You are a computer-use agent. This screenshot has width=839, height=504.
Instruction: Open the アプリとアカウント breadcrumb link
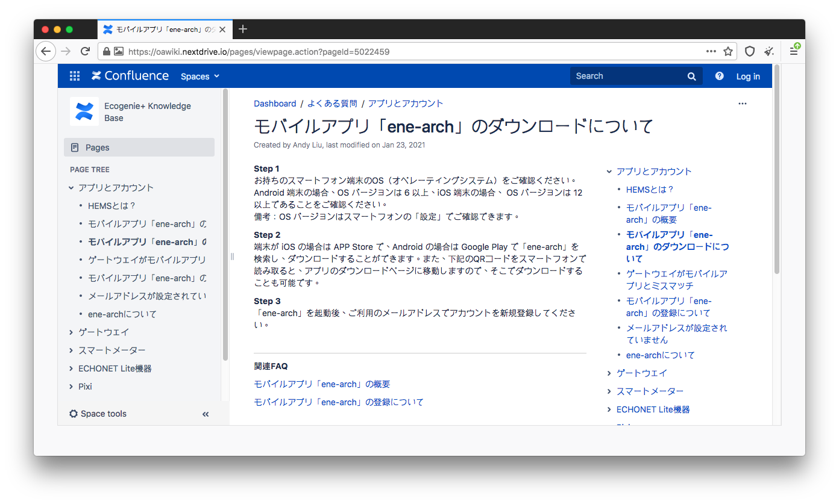click(406, 104)
